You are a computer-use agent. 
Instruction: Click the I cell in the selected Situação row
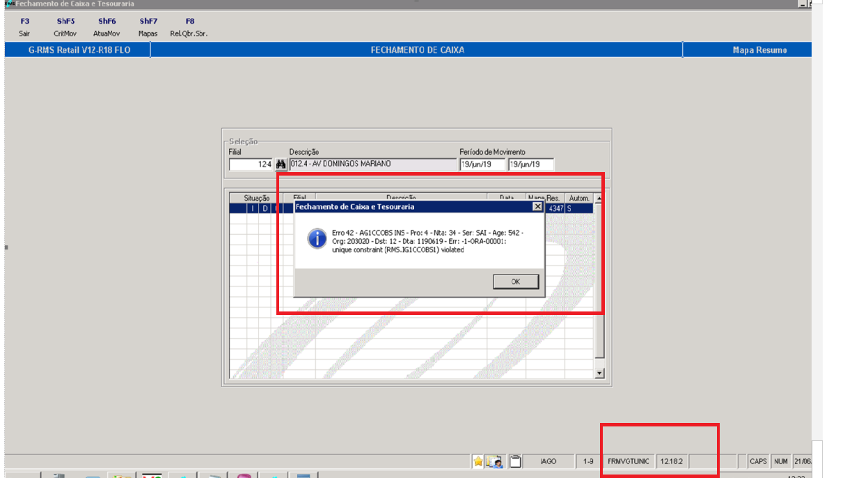pos(253,208)
